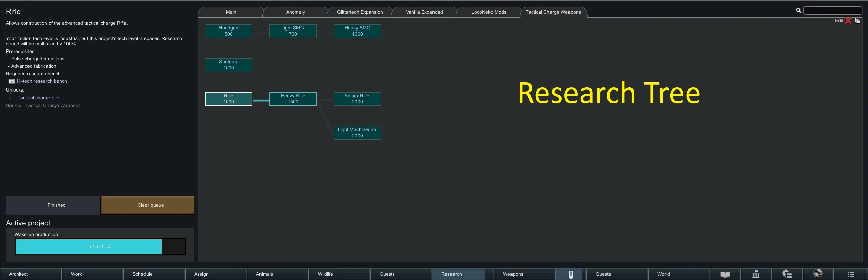Viewport: 868px width, 280px height.
Task: Click the Tactical charge rifle unlock link
Action: point(38,98)
